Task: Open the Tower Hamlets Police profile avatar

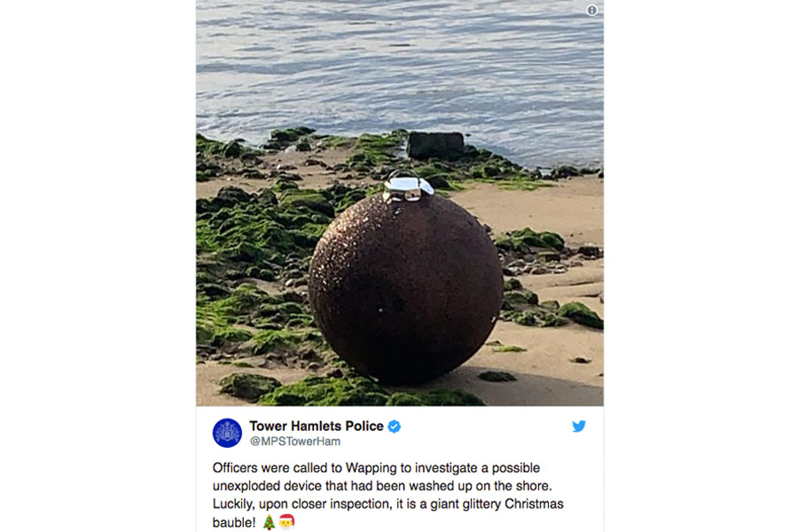Action: 227,433
